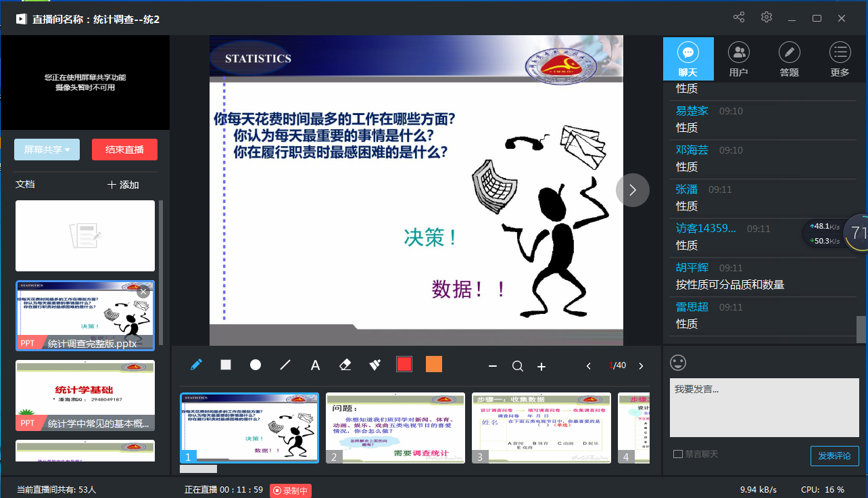Click the 结束直播 button
Screen dimensions: 868x498
[x=124, y=150]
